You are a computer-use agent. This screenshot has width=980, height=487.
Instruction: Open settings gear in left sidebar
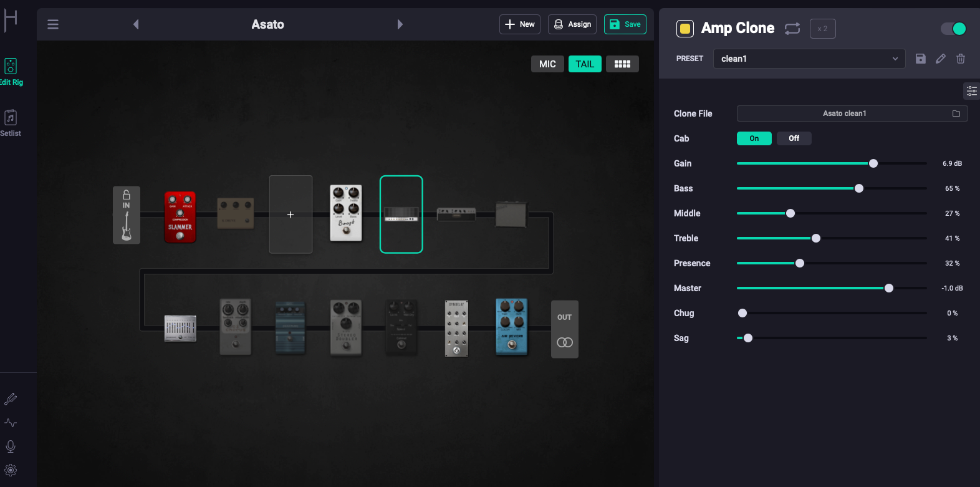pos(11,470)
